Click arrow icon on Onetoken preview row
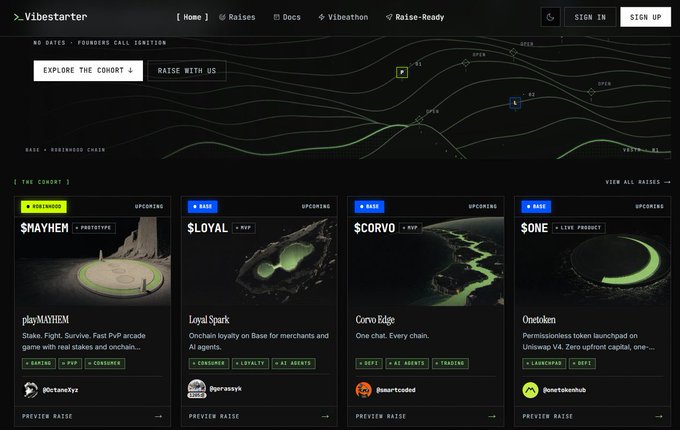 pyautogui.click(x=659, y=417)
